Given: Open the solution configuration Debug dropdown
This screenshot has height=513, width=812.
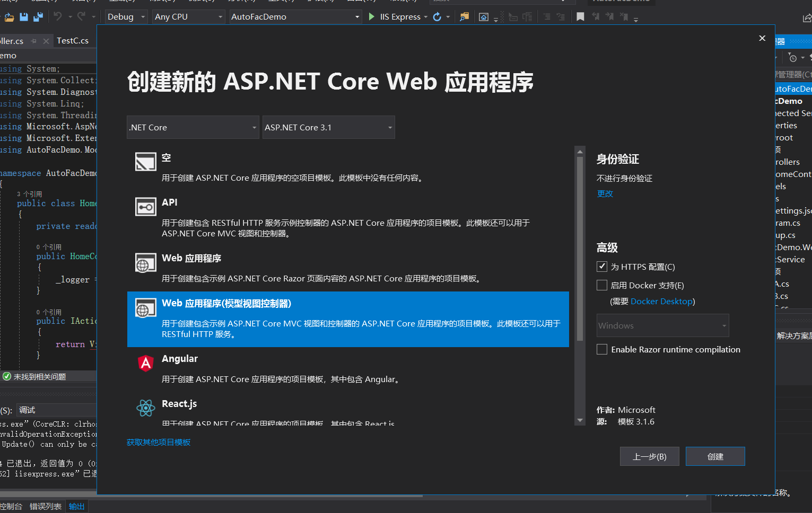Looking at the screenshot, I should coord(125,16).
